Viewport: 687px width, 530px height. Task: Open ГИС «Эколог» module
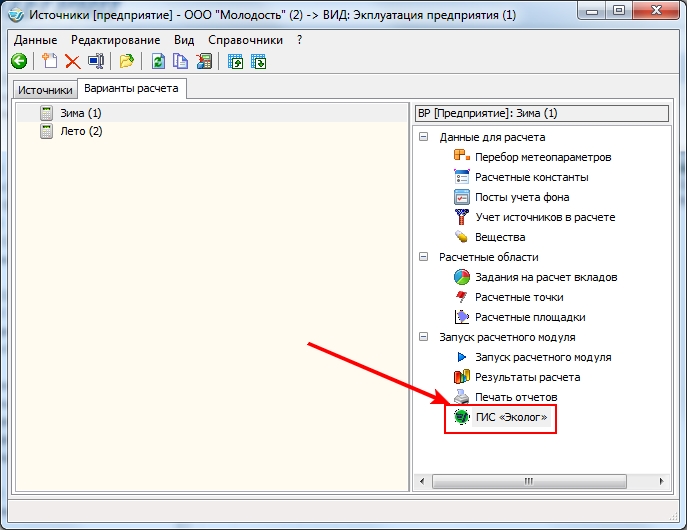(510, 418)
